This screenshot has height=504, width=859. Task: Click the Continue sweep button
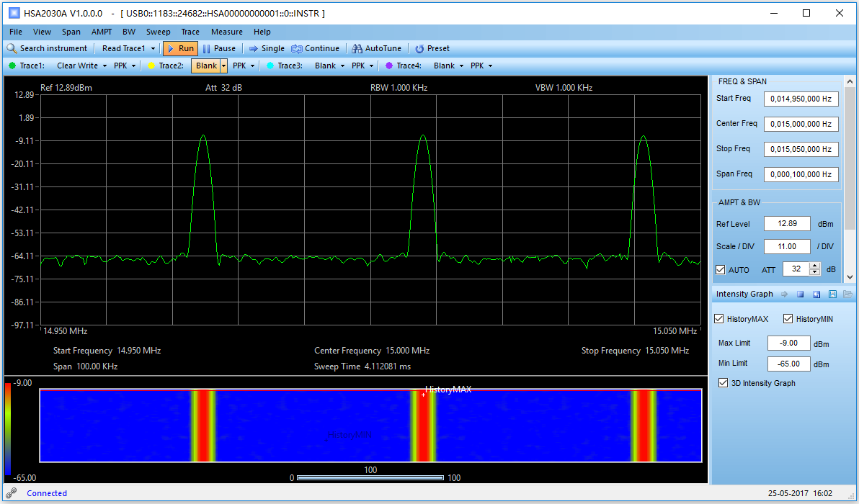(315, 48)
